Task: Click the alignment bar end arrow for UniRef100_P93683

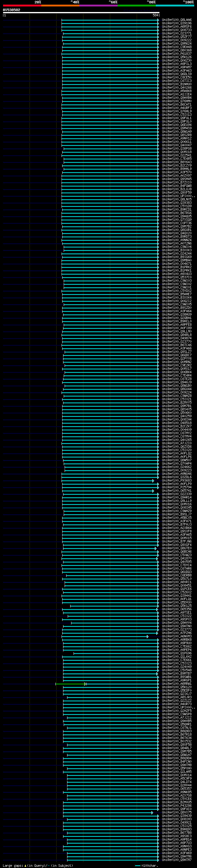Action: point(153,481)
